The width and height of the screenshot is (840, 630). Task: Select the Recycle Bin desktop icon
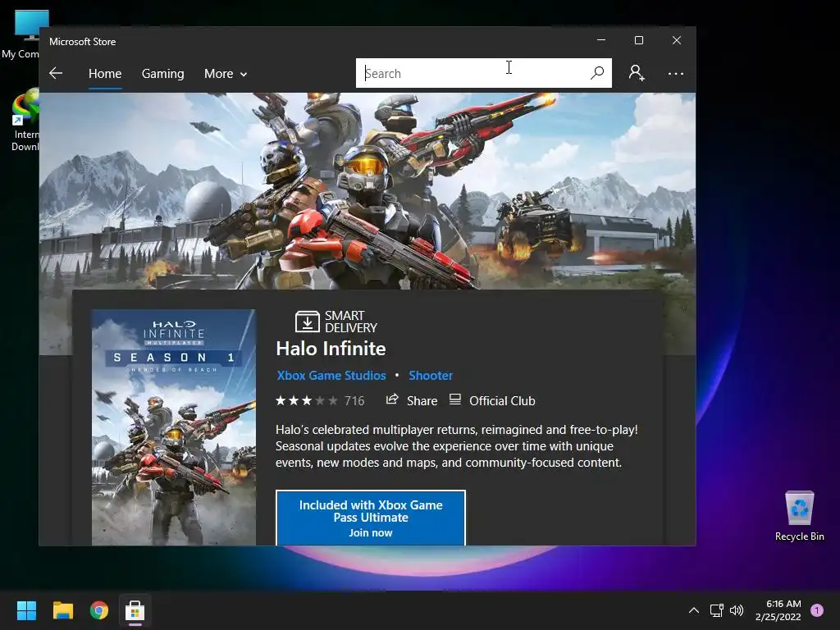pos(799,516)
